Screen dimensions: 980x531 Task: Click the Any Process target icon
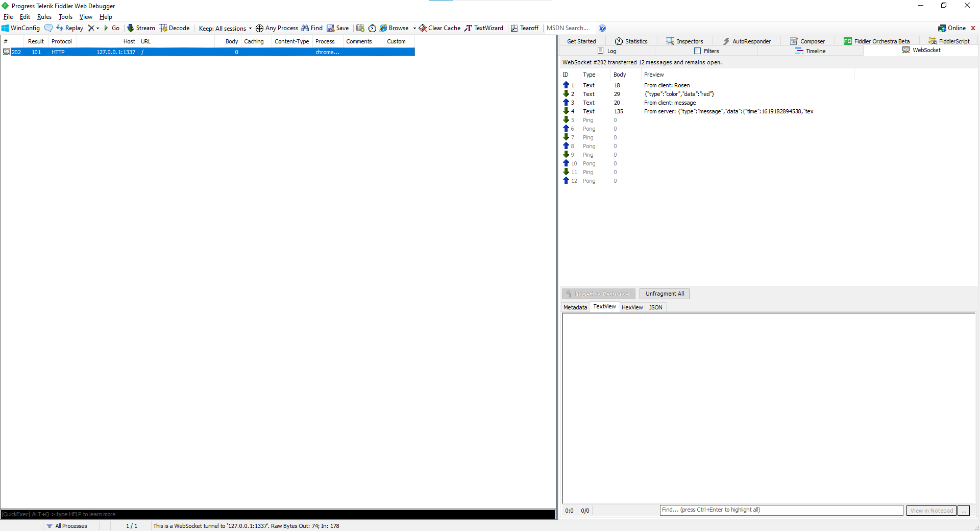click(259, 28)
